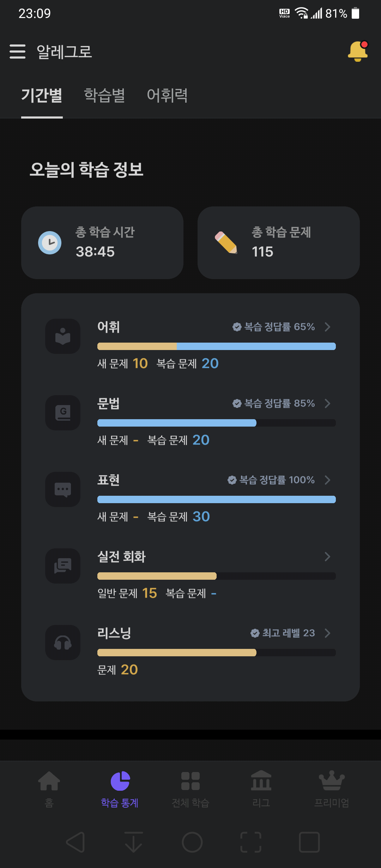Viewport: 381px width, 868px height.
Task: Expand the 실전 회화 row chevron
Action: click(327, 556)
